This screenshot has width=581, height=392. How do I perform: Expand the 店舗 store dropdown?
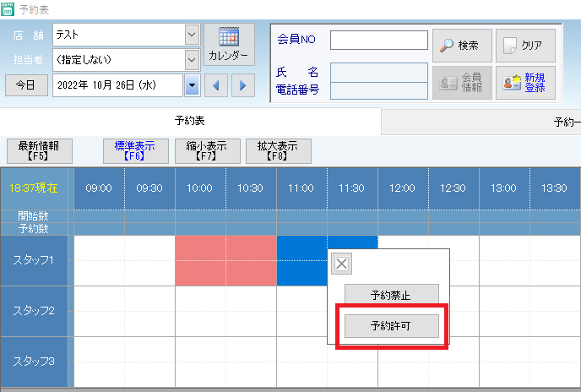191,35
